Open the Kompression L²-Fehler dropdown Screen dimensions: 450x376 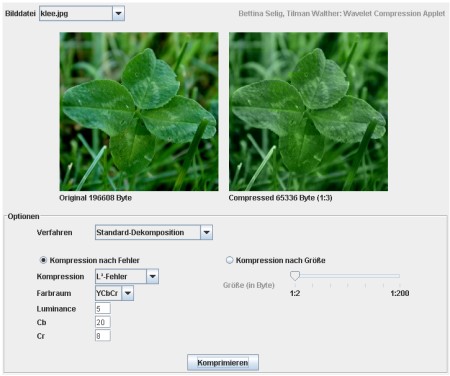[x=127, y=276]
